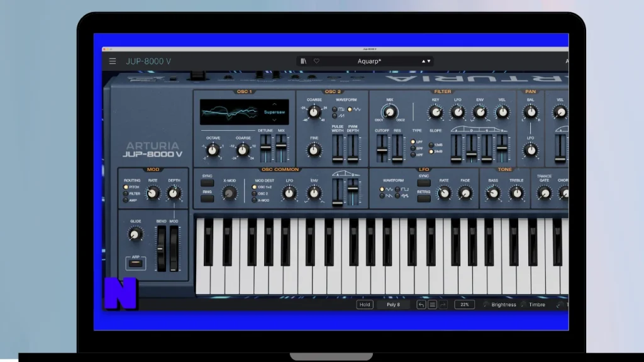Click the LFO Fade knob
The width and height of the screenshot is (644, 362).
coord(465,193)
